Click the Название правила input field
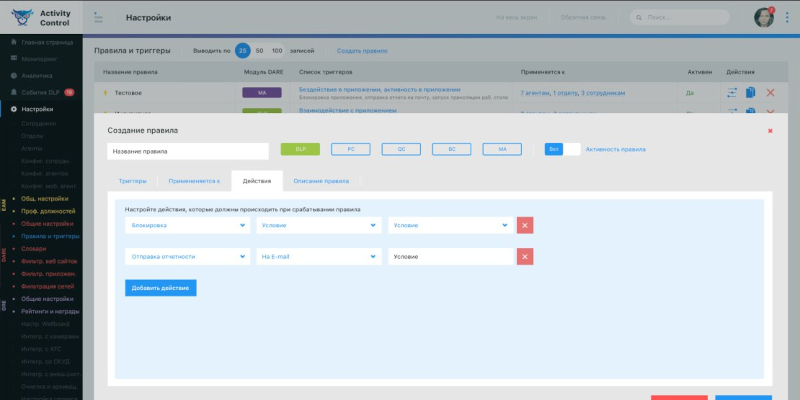The image size is (800, 400). 188,151
